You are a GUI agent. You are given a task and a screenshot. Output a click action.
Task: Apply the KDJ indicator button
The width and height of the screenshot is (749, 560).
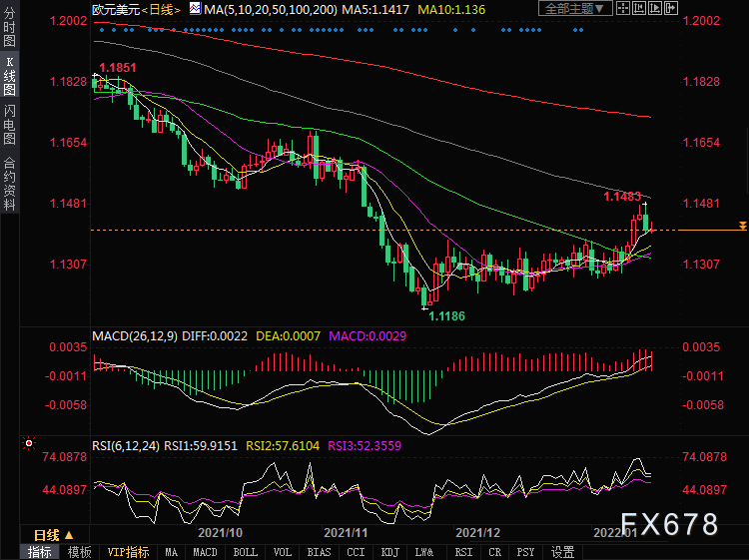pyautogui.click(x=389, y=552)
